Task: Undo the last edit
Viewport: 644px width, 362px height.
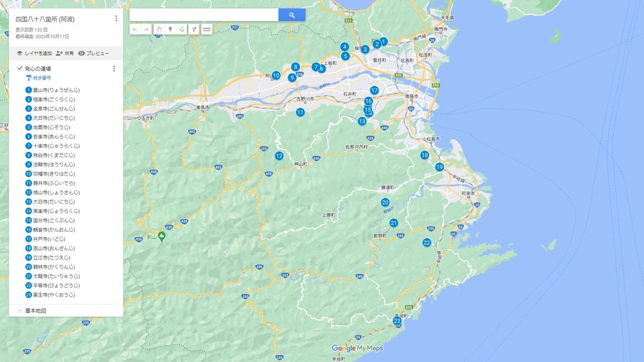Action: [x=135, y=29]
